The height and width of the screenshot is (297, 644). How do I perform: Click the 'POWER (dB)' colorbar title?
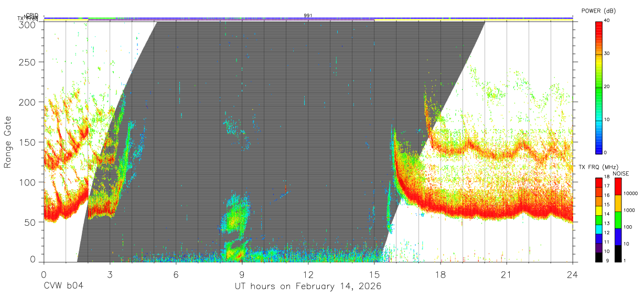click(x=599, y=11)
